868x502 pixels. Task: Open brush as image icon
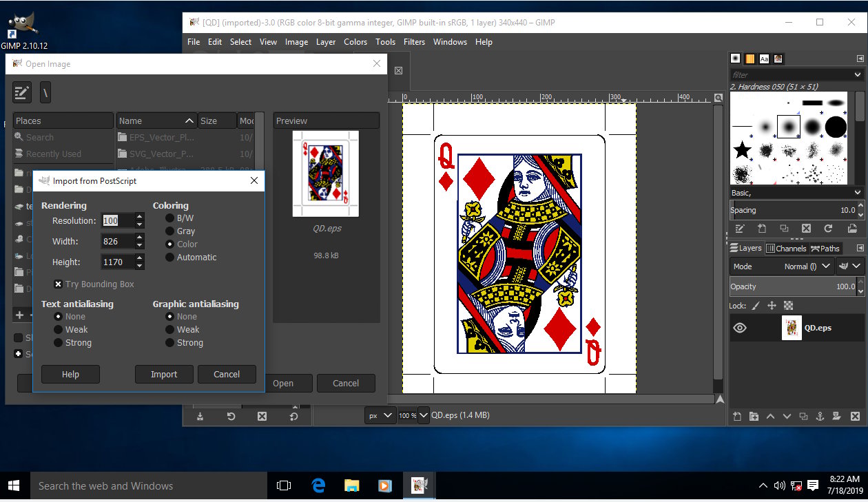(x=851, y=229)
